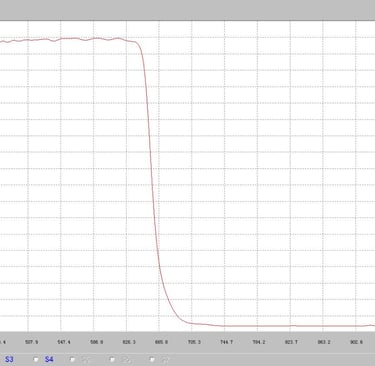Image resolution: width=375 pixels, height=366 pixels.
Task: Click the 547.4 x-axis value
Action: 64,342
